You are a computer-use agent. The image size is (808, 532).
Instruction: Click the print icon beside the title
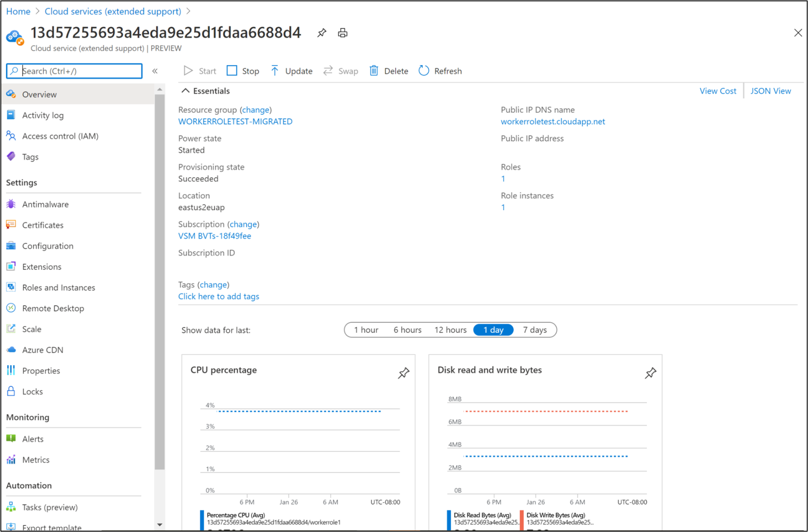343,33
